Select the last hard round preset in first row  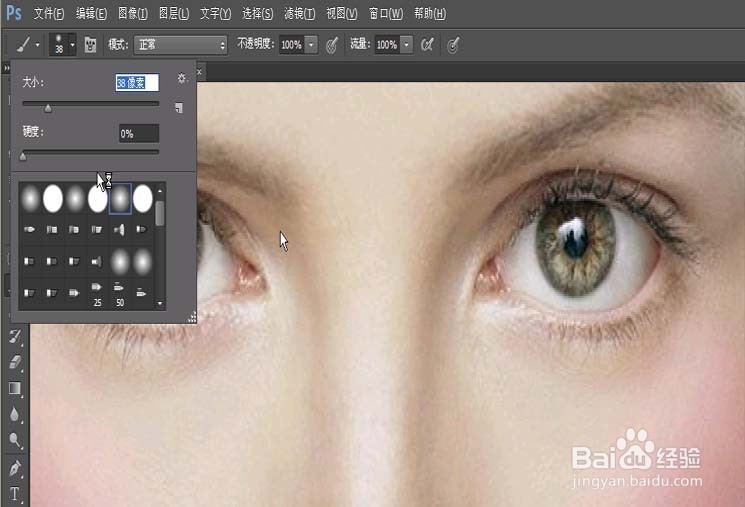(x=143, y=198)
